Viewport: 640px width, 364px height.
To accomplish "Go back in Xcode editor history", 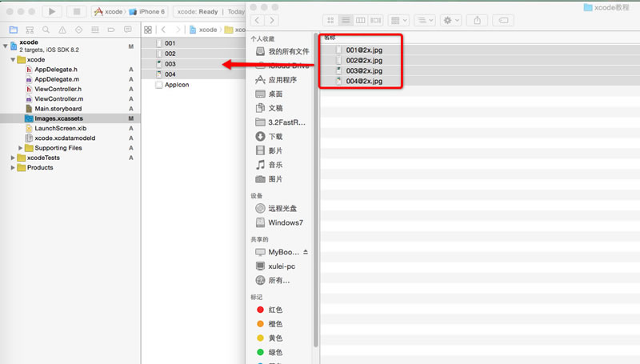I will (164, 30).
